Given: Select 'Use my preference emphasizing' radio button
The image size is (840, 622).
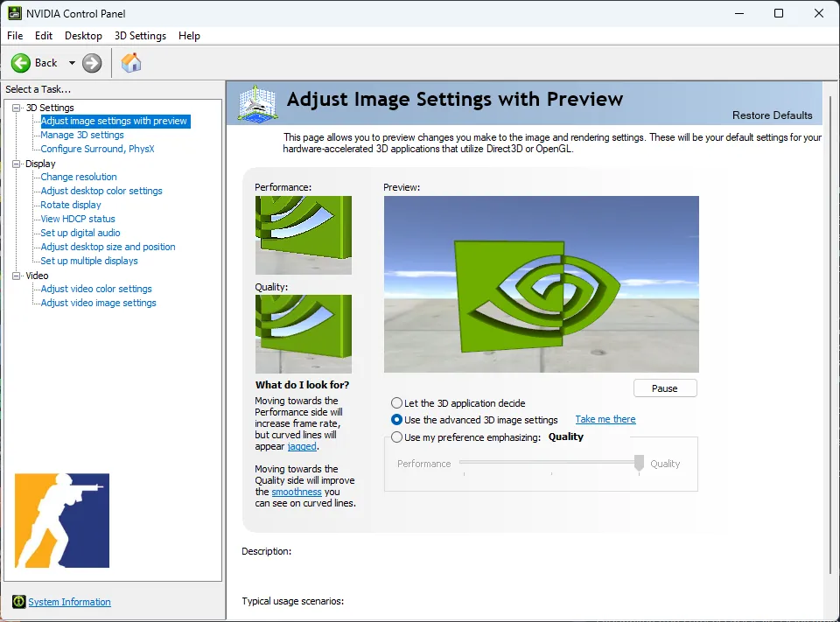Looking at the screenshot, I should (x=397, y=437).
